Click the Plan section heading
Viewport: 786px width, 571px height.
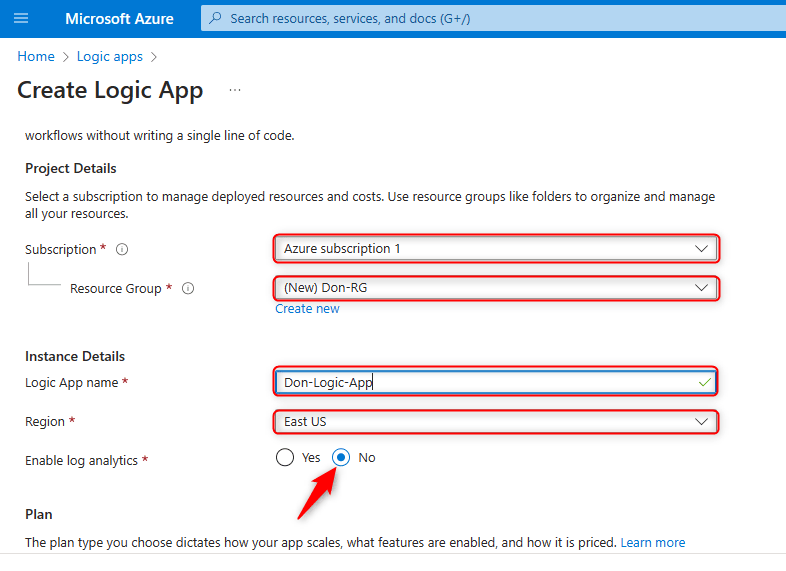(39, 514)
